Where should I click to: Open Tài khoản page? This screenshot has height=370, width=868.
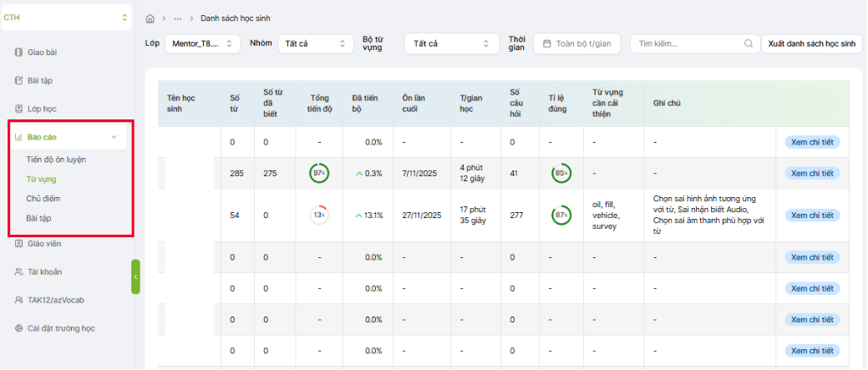coord(44,271)
